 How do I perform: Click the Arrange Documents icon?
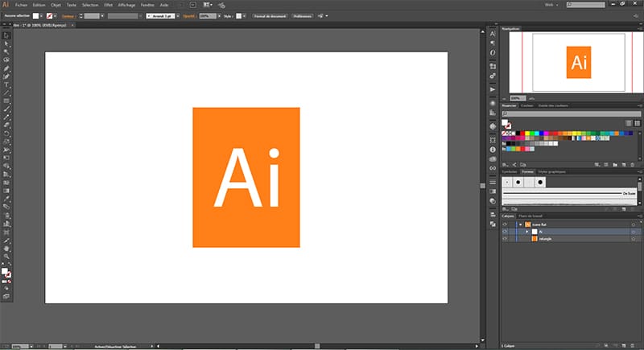[208, 5]
